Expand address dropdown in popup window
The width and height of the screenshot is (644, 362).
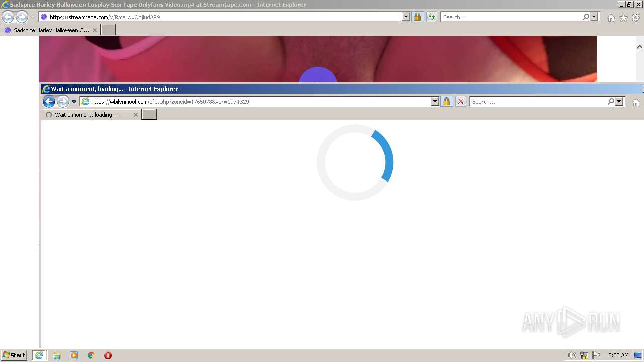coord(435,102)
